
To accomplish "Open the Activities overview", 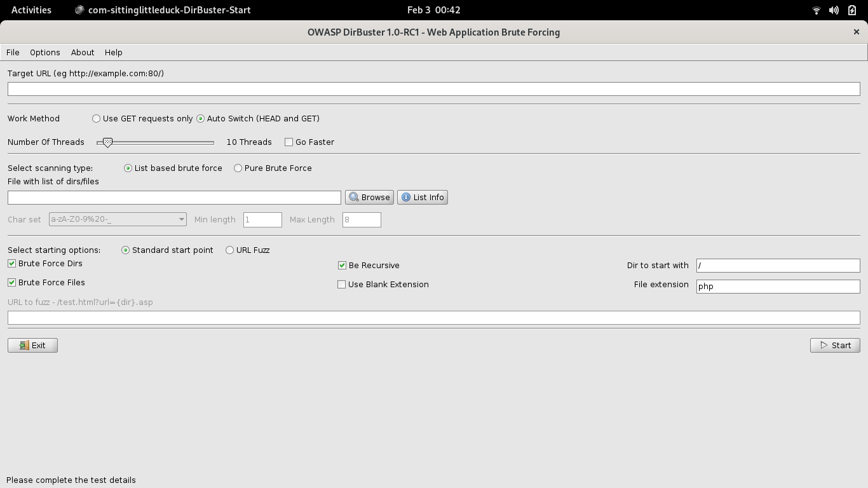I will (x=31, y=10).
